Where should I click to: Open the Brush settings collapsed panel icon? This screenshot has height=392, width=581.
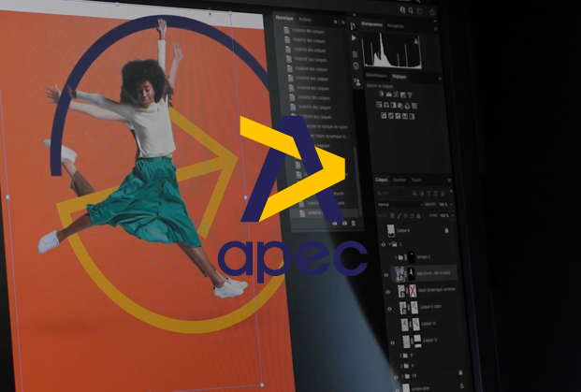[x=353, y=25]
